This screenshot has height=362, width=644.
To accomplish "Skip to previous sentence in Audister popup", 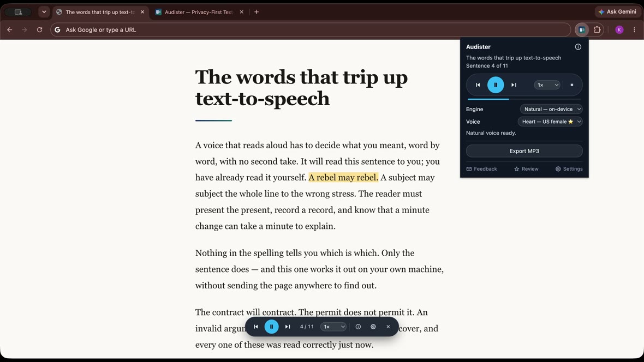I will pos(478,85).
